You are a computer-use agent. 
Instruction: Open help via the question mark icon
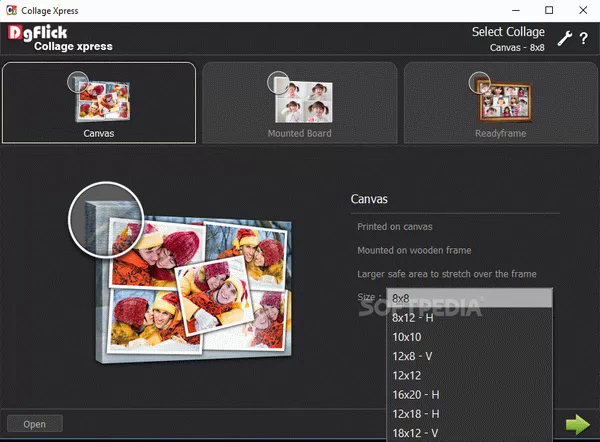pos(584,39)
